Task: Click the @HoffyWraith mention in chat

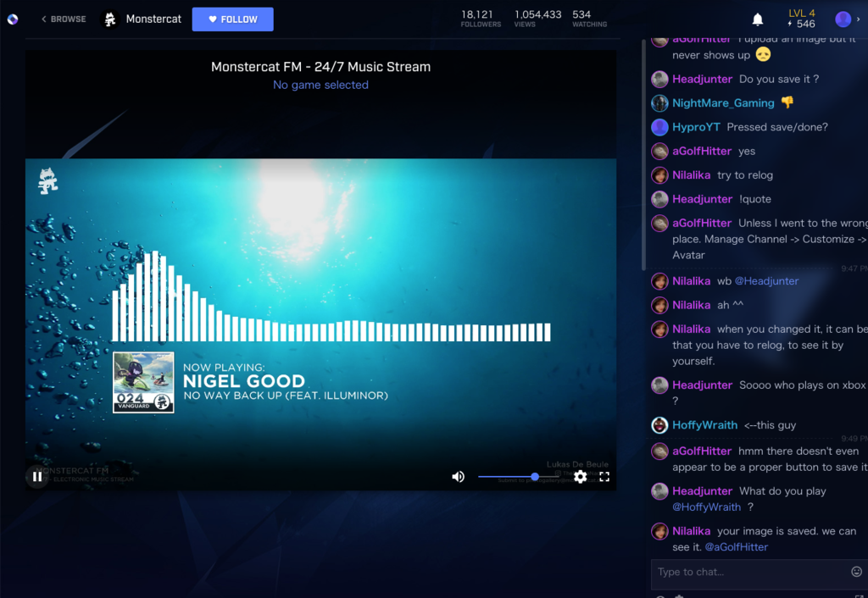Action: [706, 507]
